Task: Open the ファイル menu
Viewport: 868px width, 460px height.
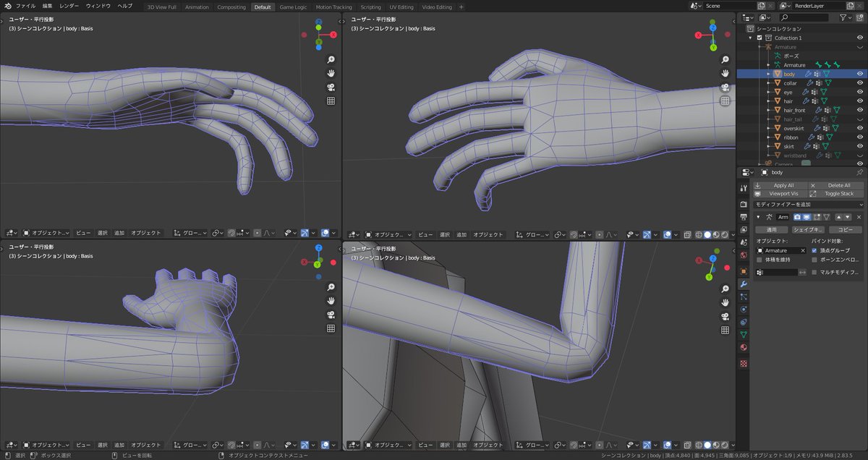Action: click(x=26, y=6)
